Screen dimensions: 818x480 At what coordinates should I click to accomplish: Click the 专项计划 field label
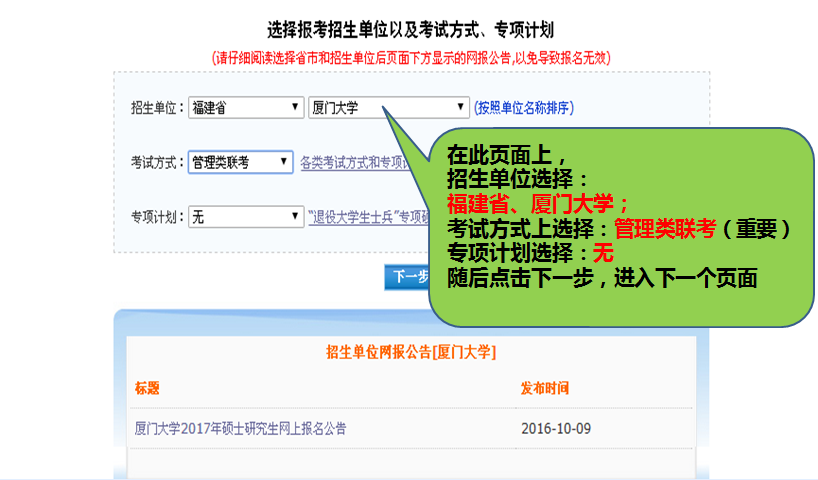click(x=158, y=216)
